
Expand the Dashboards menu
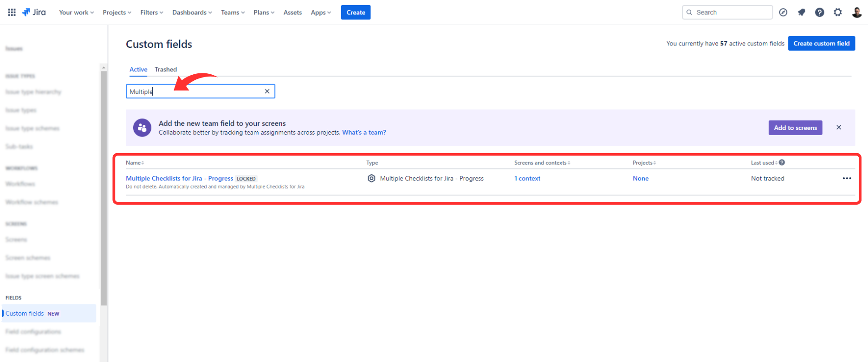pyautogui.click(x=192, y=13)
